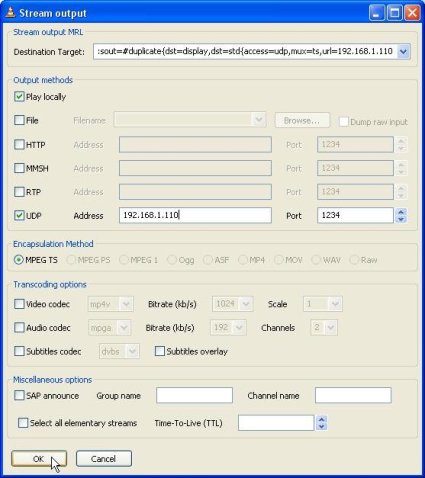Viewport: 425px width, 478px height.
Task: Click into the Destination Target MRL field
Action: 245,52
